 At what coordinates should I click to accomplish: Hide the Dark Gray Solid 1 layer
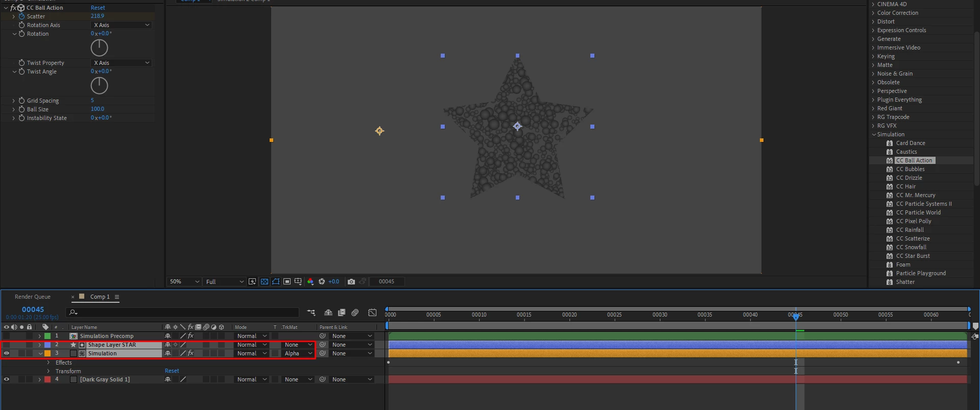point(7,379)
